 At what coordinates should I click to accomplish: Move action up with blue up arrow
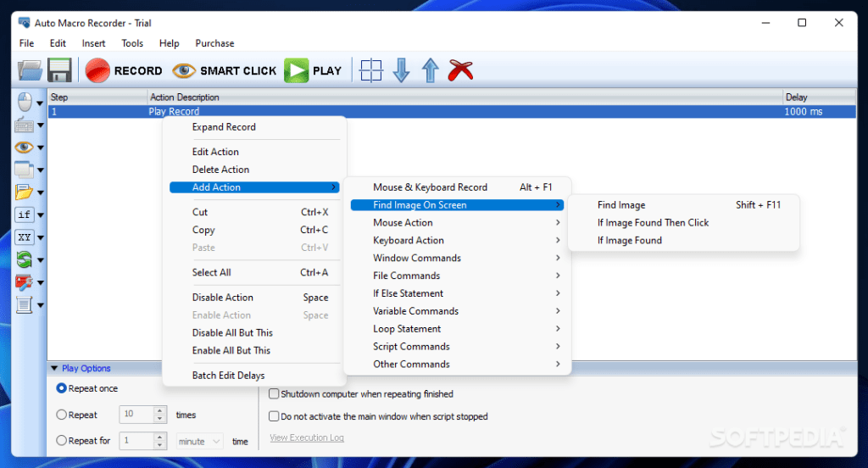pyautogui.click(x=430, y=71)
